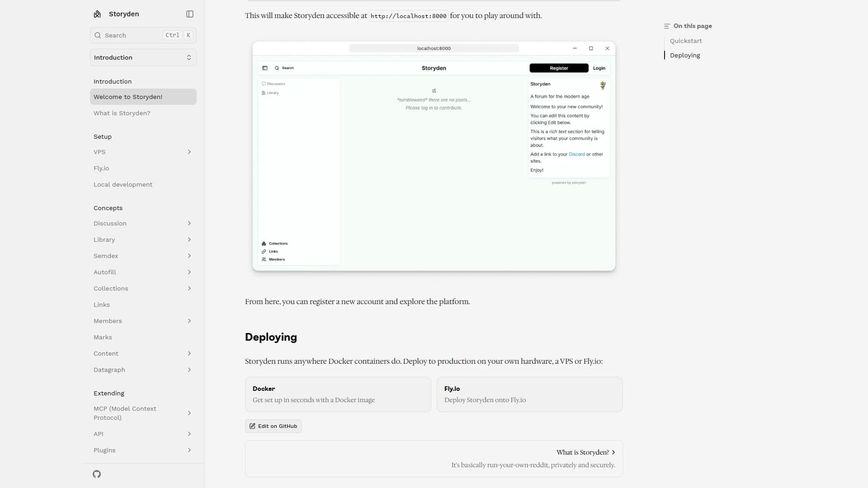868x488 pixels.
Task: Click the Storyden logo icon
Action: pyautogui.click(x=97, y=14)
